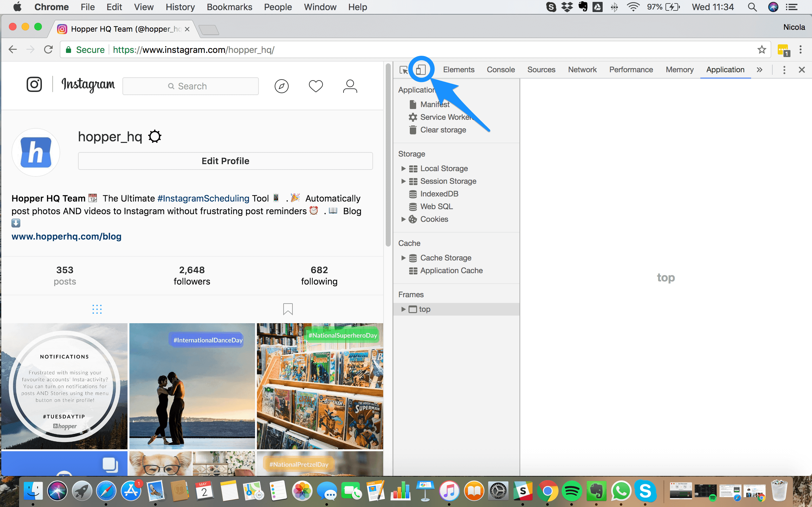
Task: Expand the Cookies tree item
Action: click(403, 218)
